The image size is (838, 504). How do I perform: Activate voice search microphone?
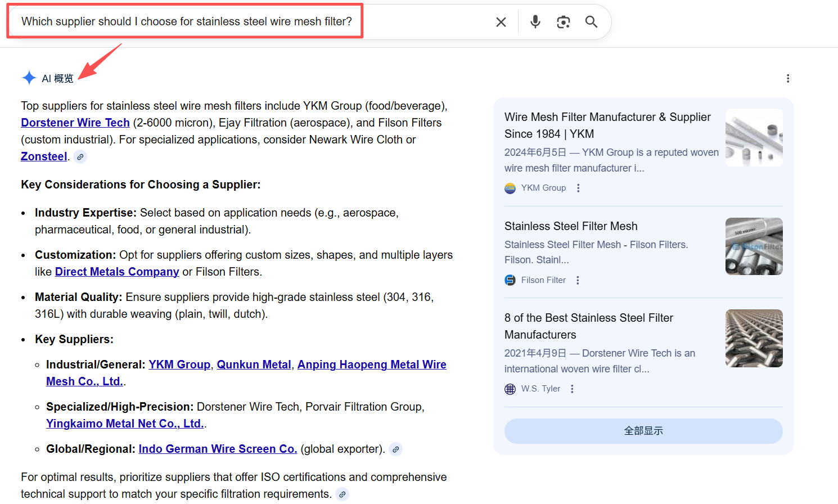[x=535, y=21]
